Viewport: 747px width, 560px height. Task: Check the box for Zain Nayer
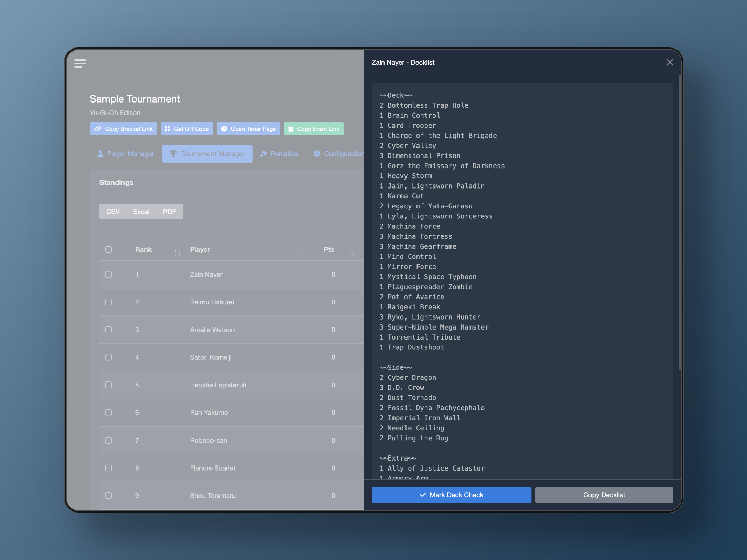coord(108,274)
